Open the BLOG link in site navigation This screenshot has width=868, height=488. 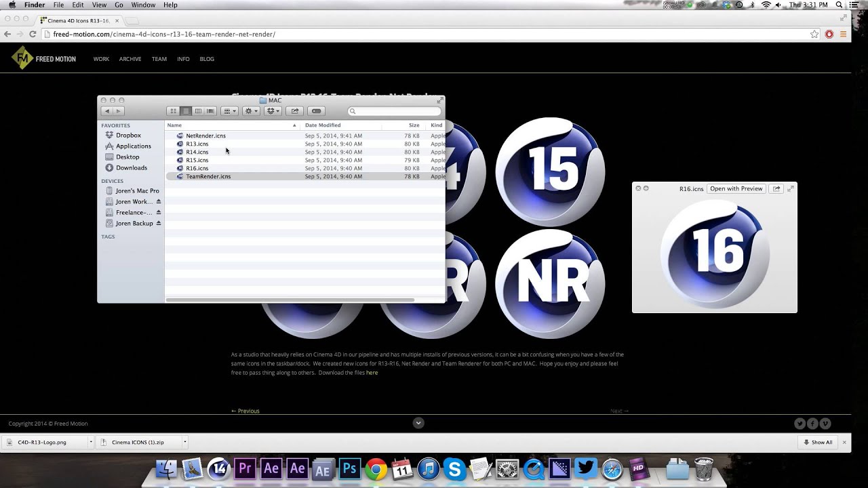207,59
